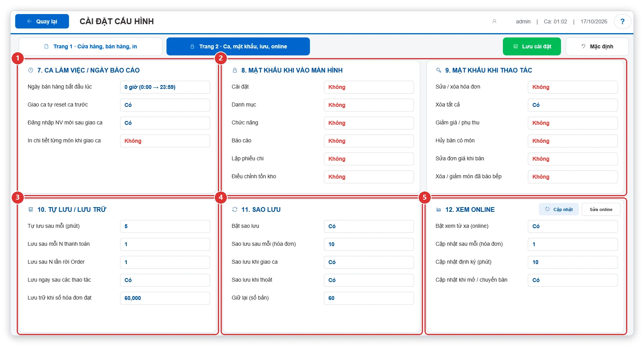
Task: Open the Ngày bán hàng bắt đầu lúc selector
Action: coord(165,87)
